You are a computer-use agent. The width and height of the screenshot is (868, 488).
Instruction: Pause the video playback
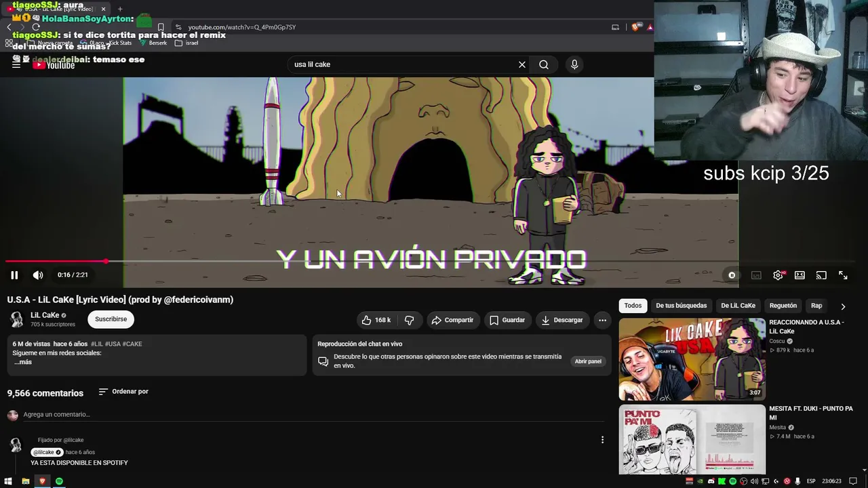coord(14,275)
